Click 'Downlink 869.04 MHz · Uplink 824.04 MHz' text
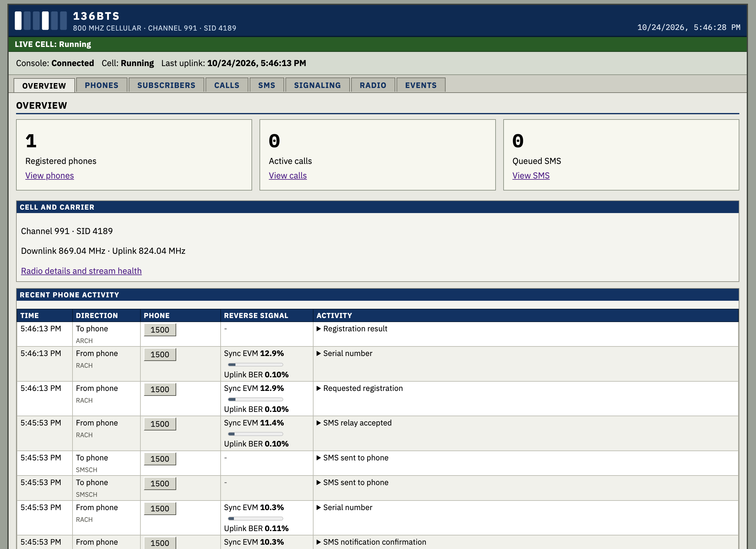This screenshot has height=549, width=756. click(x=103, y=251)
